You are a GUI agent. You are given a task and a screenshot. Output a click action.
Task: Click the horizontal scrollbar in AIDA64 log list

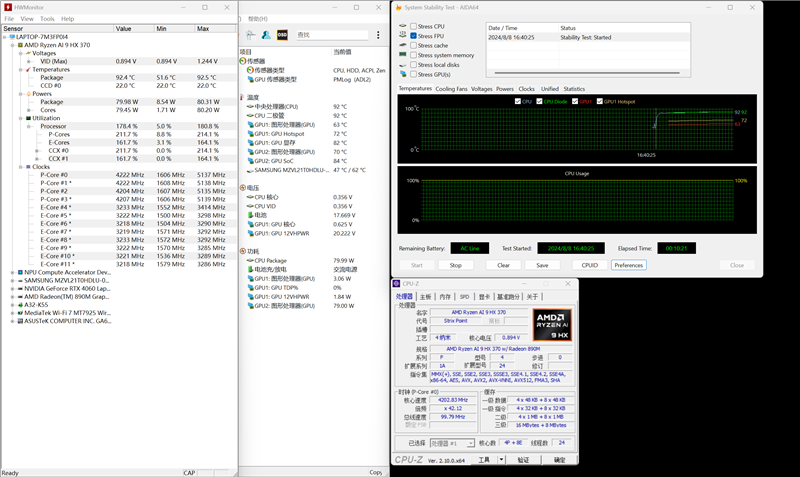point(587,73)
